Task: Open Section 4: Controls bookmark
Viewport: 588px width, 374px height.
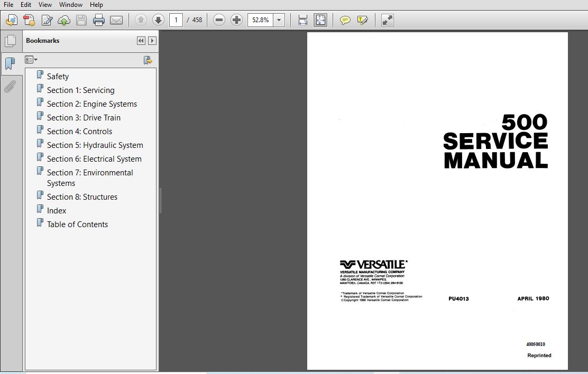Action: click(x=79, y=132)
